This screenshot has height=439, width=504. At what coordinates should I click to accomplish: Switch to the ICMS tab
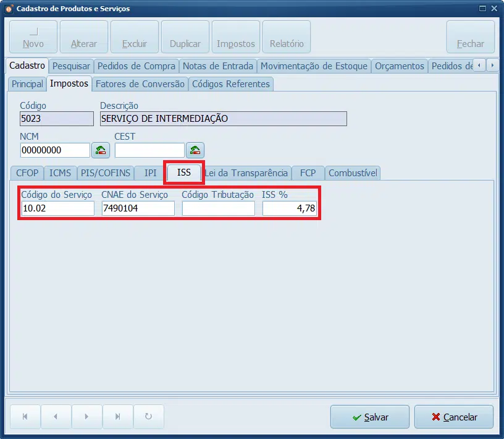pos(60,173)
